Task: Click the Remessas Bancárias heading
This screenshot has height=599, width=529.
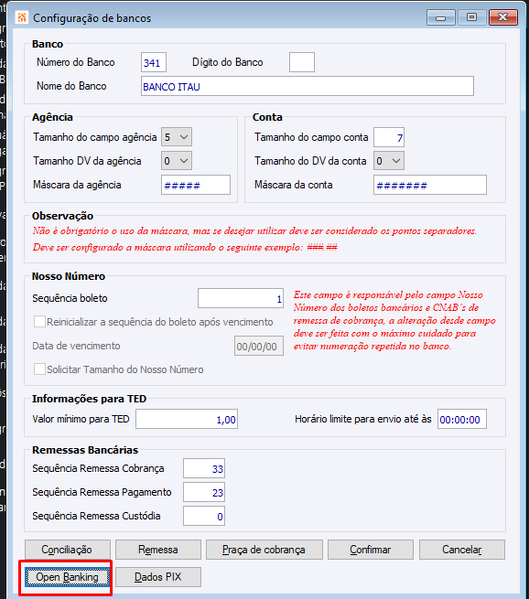Action: [85, 450]
